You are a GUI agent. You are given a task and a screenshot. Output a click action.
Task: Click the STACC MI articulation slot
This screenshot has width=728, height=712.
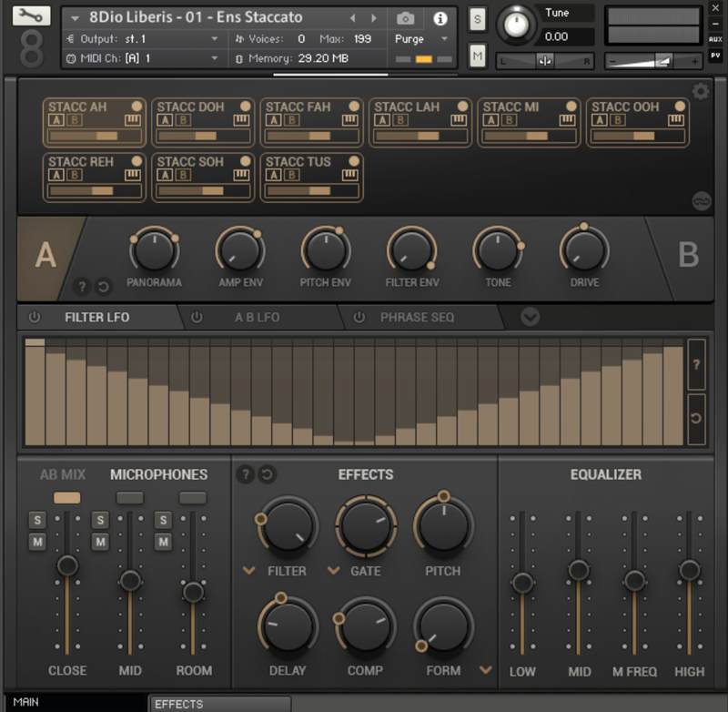[x=529, y=123]
